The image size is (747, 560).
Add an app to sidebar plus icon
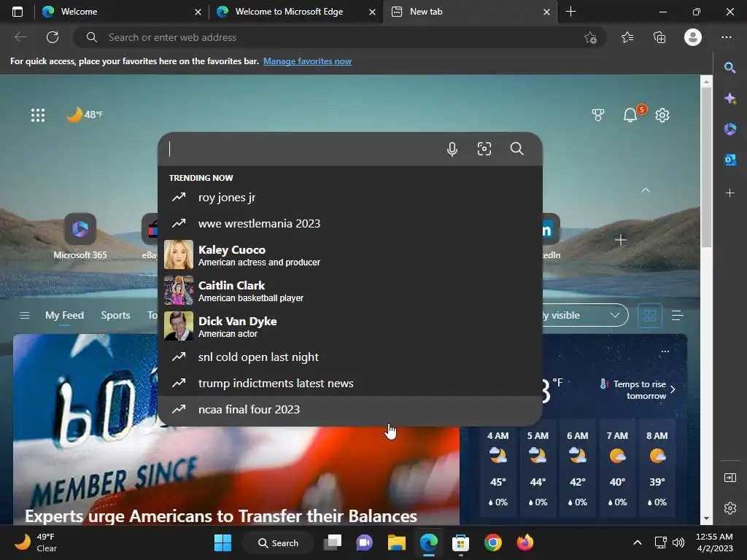(x=729, y=192)
